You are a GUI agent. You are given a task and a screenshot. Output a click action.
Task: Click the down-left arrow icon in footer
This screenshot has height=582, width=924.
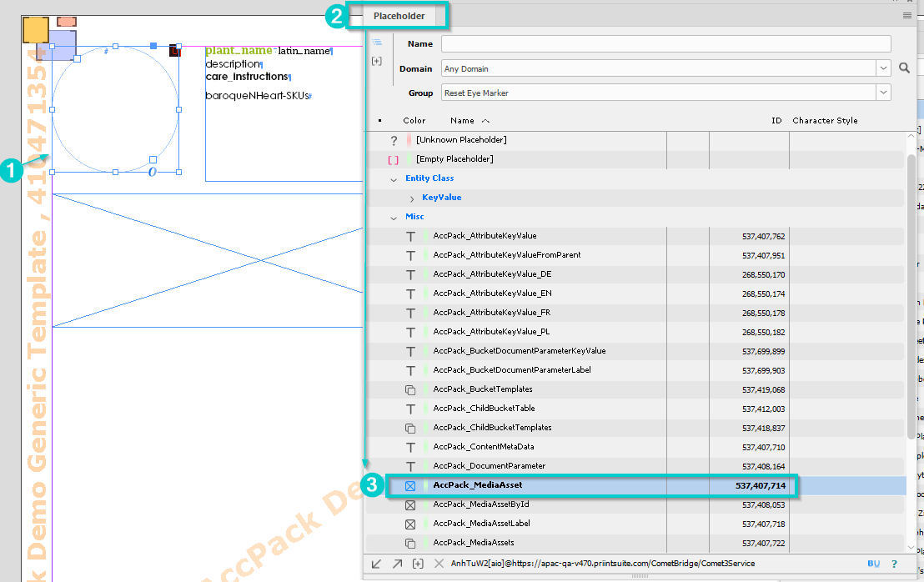[376, 564]
